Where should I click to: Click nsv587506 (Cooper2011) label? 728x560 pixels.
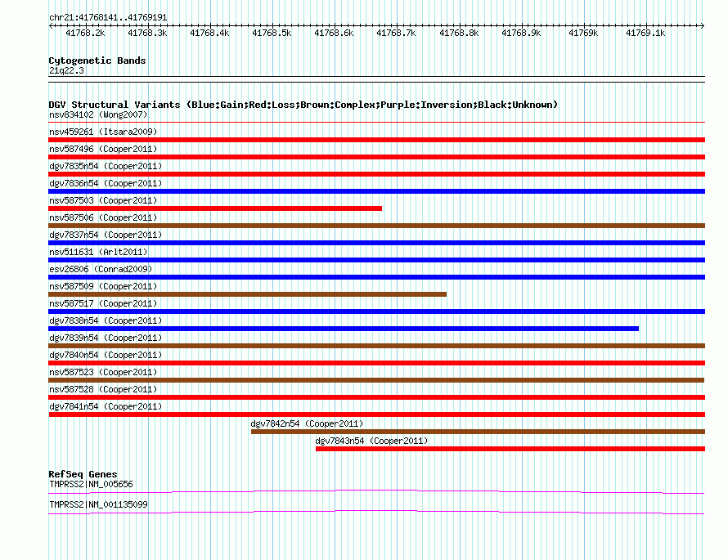pyautogui.click(x=103, y=217)
